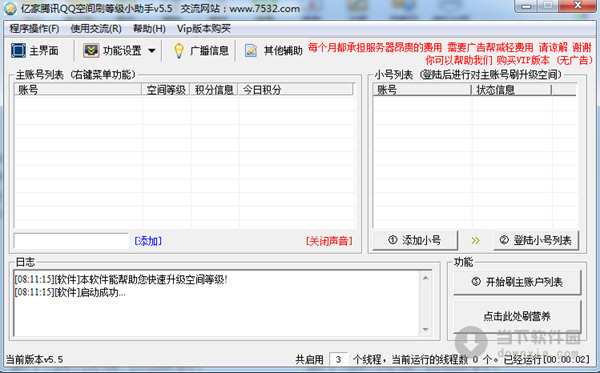Click the [关闭声音] link
Viewport: 600px width, 373px height.
point(329,241)
